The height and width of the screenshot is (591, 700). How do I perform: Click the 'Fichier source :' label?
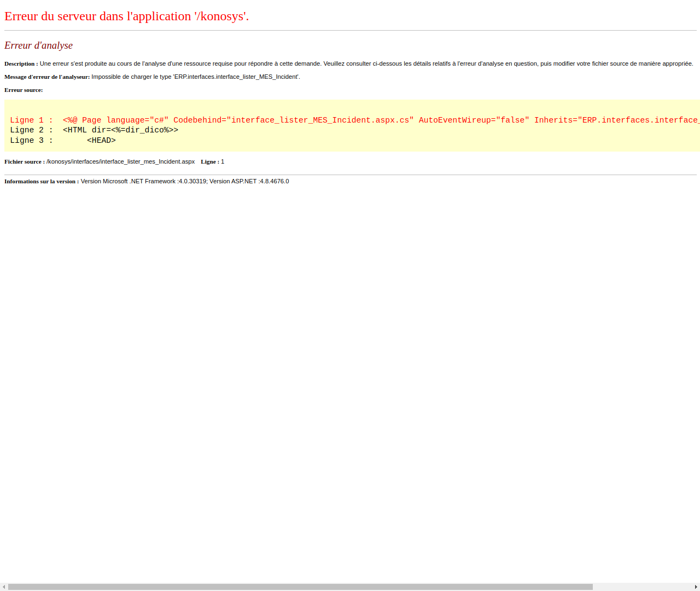point(24,161)
